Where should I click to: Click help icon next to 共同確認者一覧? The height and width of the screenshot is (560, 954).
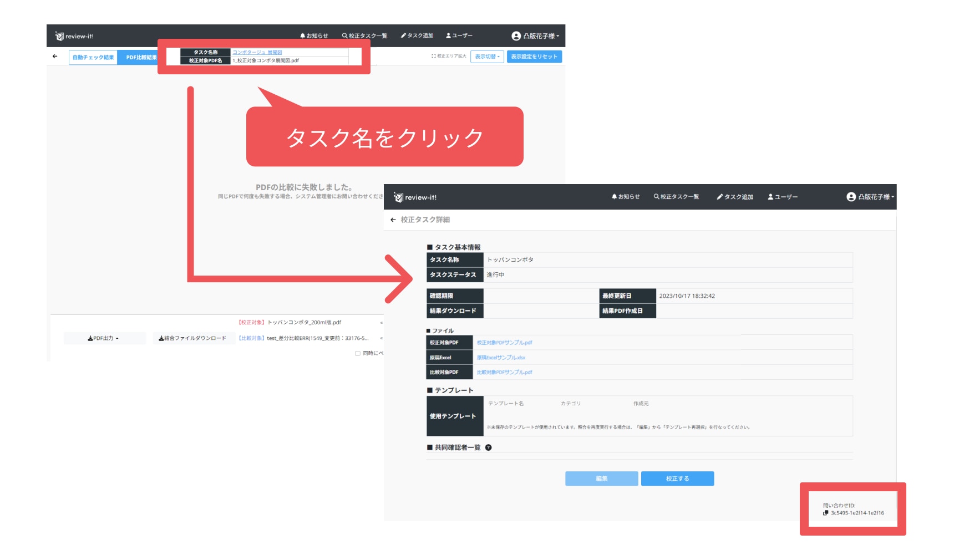489,448
